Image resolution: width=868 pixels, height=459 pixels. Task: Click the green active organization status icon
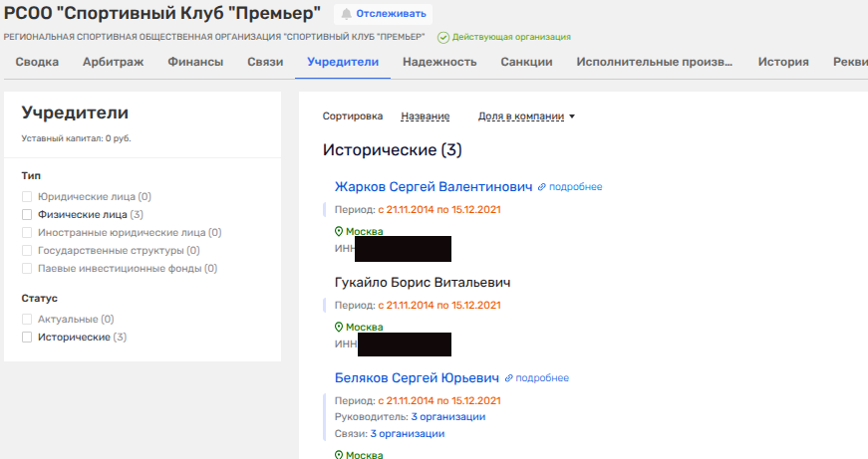point(443,37)
